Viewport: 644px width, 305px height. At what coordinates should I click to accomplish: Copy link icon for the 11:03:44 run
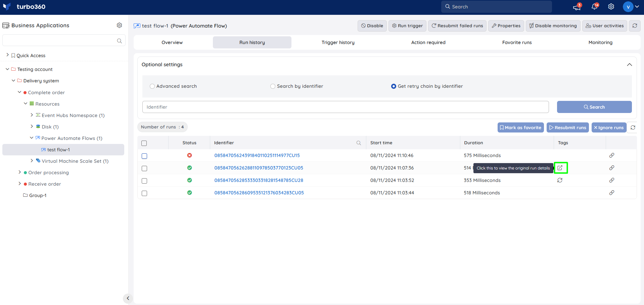click(612, 193)
